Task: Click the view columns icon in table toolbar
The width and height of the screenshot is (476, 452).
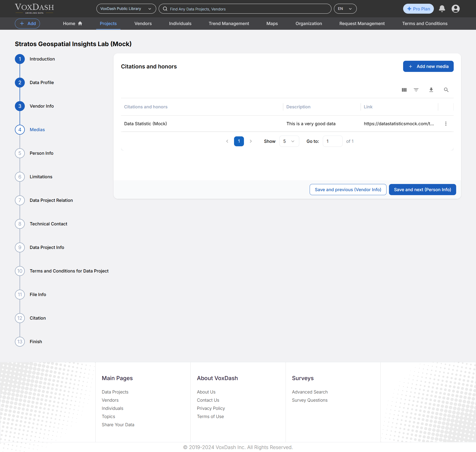Action: click(x=404, y=90)
